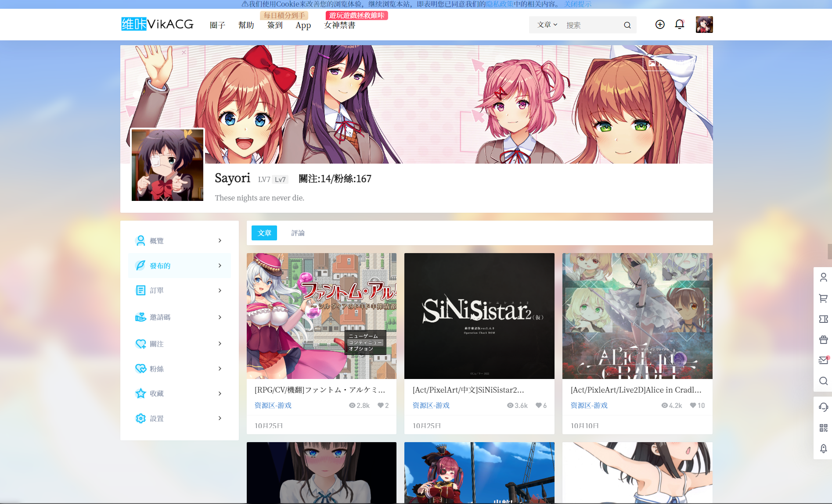Screen dimensions: 832x504
Task: Click the bio text 'These nights are never die.'
Action: coord(259,198)
